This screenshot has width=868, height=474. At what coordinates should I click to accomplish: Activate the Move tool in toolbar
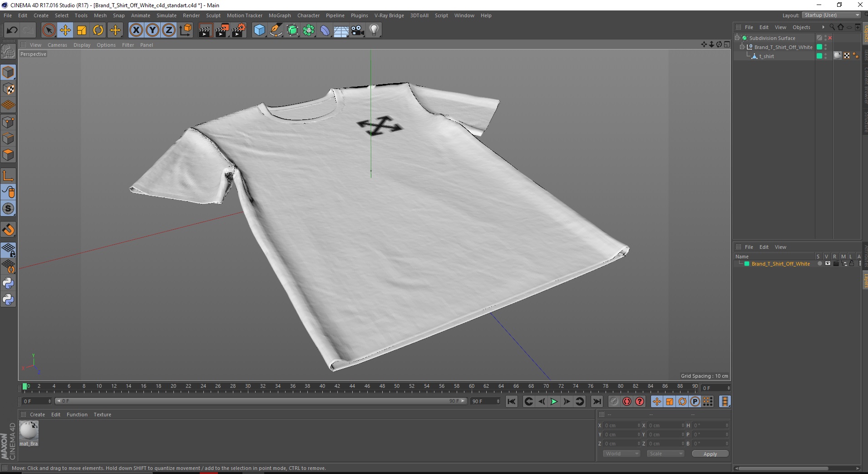pyautogui.click(x=65, y=30)
